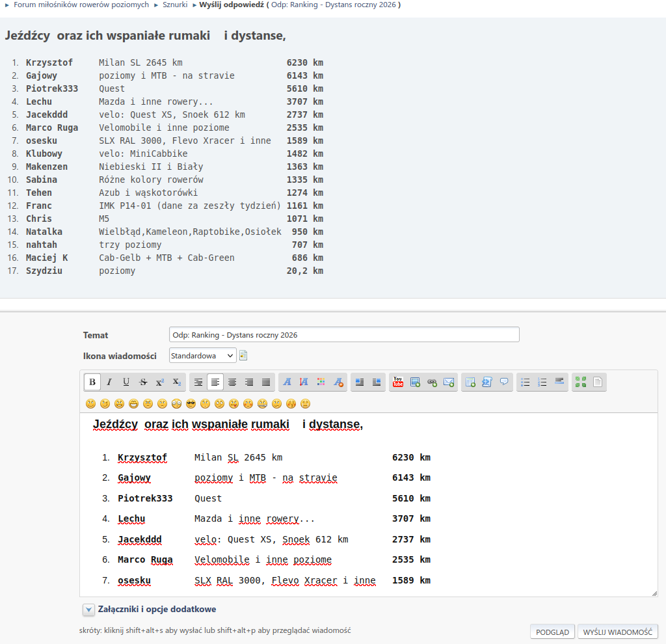The width and height of the screenshot is (666, 644).
Task: Insert an image
Action: [x=415, y=382]
